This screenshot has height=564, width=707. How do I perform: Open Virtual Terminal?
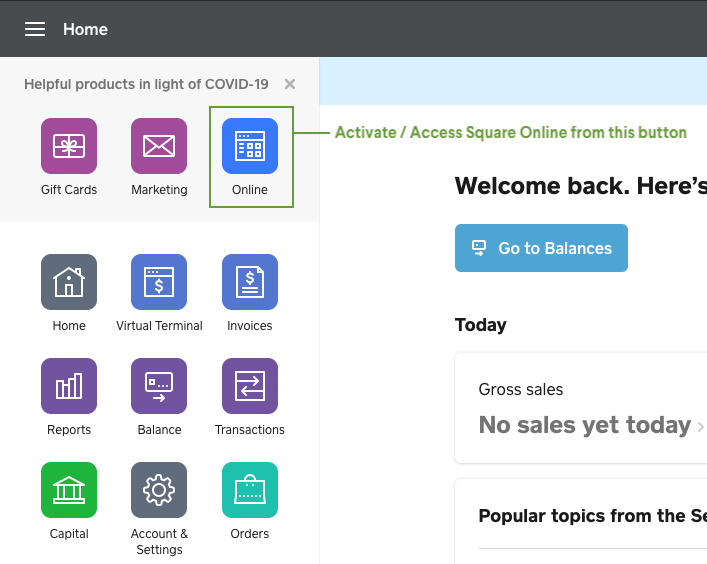(x=159, y=282)
